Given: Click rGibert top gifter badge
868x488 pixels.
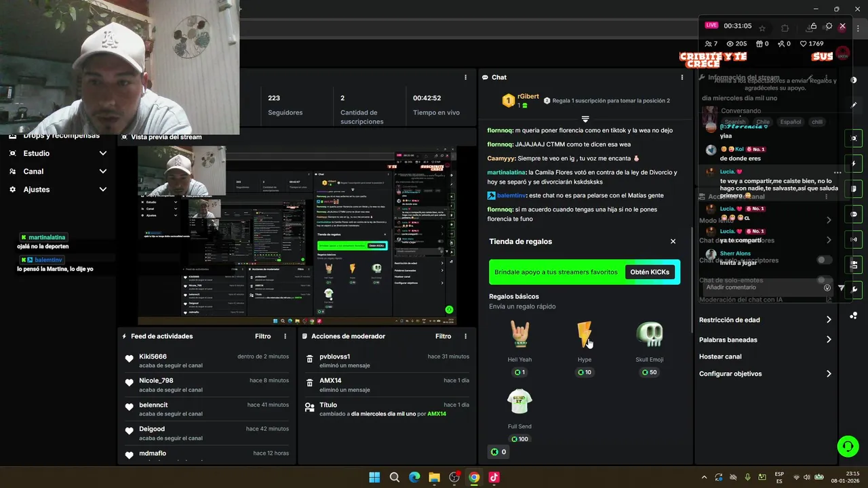Looking at the screenshot, I should [508, 101].
